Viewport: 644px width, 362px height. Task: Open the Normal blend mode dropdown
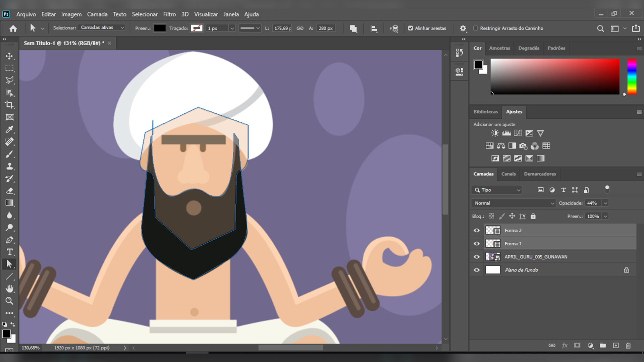click(x=514, y=203)
